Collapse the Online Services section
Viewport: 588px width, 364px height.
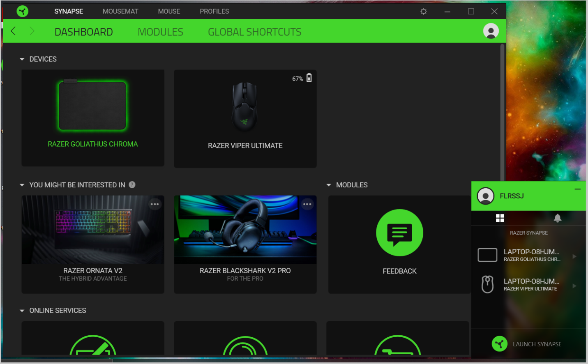coord(22,311)
